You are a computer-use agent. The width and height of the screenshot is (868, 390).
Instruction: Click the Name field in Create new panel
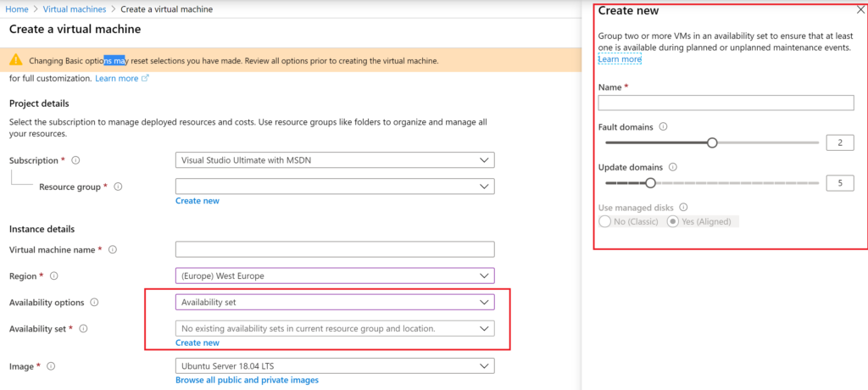tap(725, 103)
